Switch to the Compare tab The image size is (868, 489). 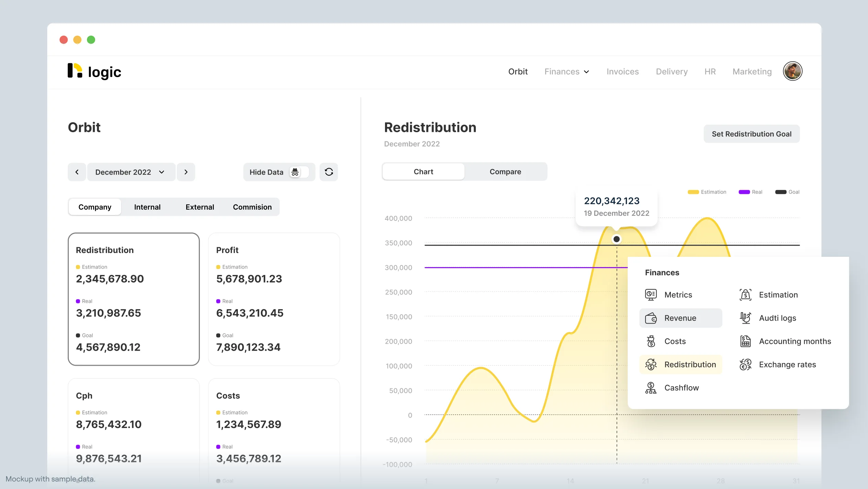[505, 172]
